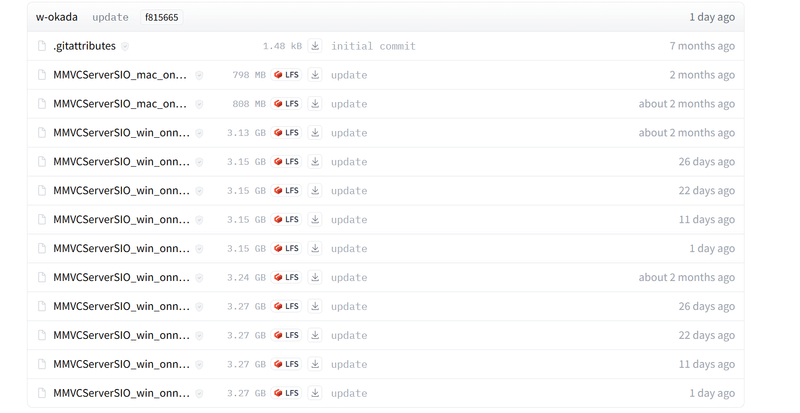
Task: Open the 'initial commit' message link
Action: [373, 46]
